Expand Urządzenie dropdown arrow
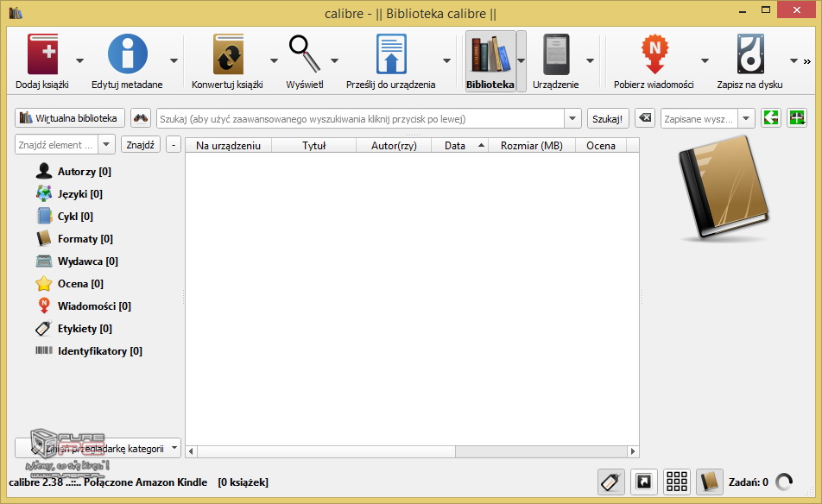The height and width of the screenshot is (504, 822). pos(590,60)
